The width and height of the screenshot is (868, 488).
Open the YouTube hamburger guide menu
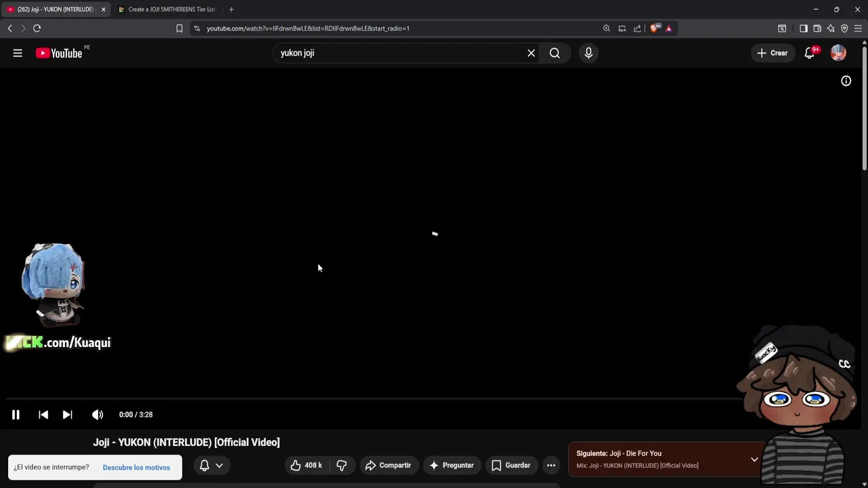pyautogui.click(x=18, y=53)
